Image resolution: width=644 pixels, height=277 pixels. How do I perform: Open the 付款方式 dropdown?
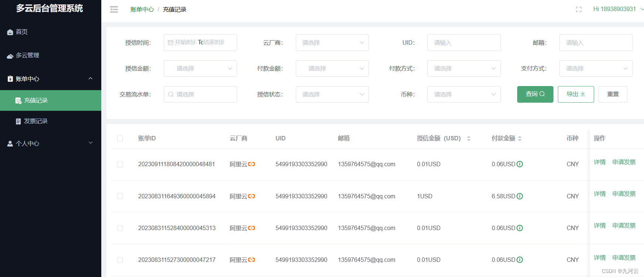coord(464,68)
